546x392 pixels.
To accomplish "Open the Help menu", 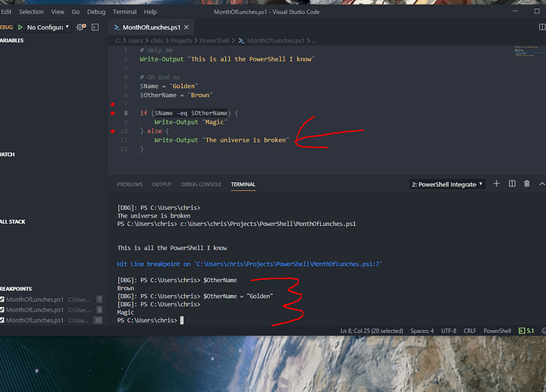I will 150,12.
